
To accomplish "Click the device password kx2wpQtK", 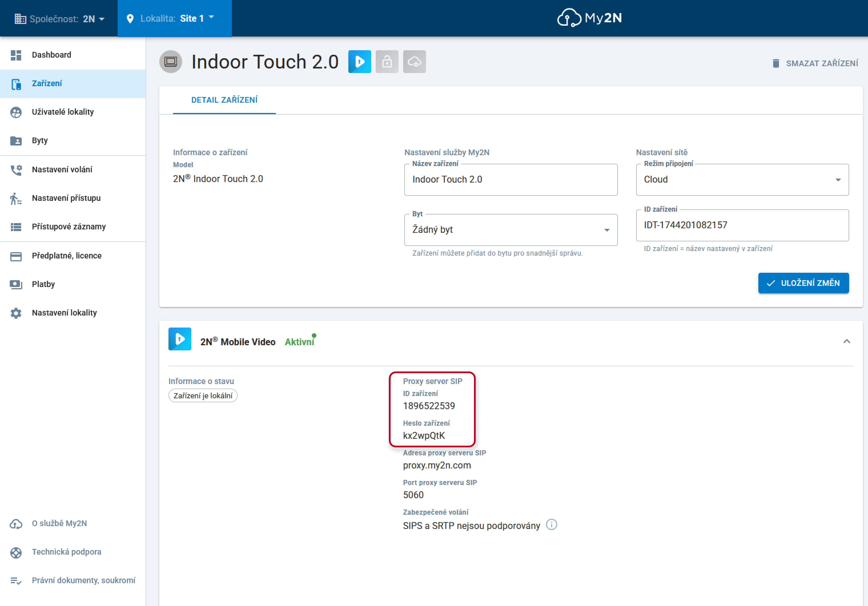I will coord(424,436).
